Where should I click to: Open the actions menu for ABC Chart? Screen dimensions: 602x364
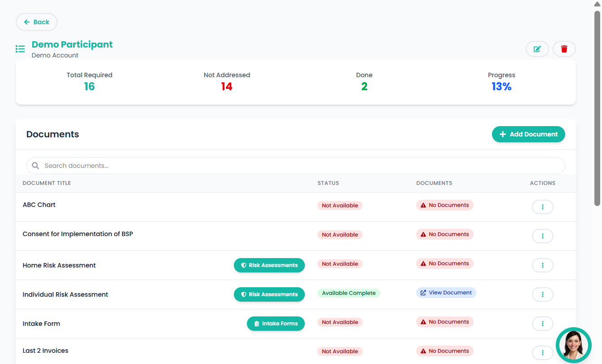pyautogui.click(x=543, y=206)
